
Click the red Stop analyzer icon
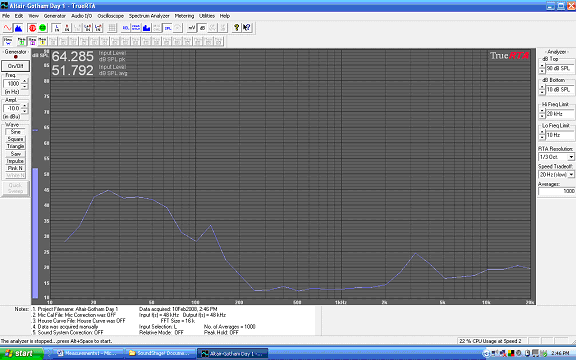[33, 28]
